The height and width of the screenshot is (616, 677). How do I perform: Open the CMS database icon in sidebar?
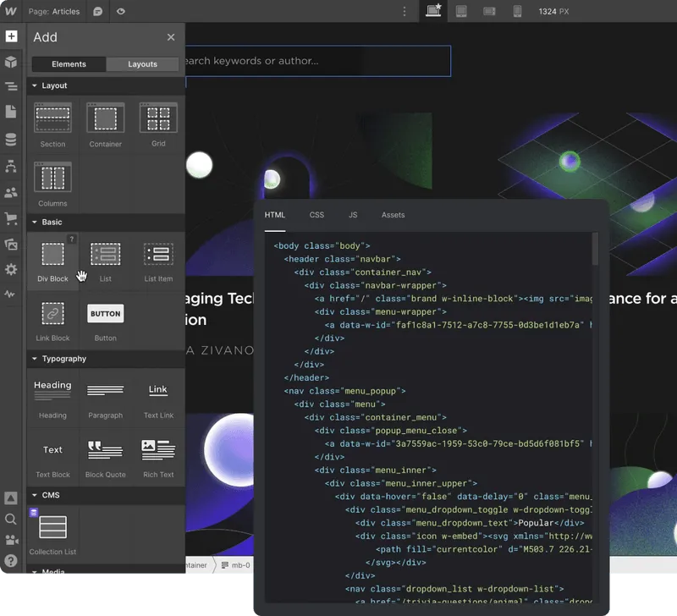[x=11, y=140]
